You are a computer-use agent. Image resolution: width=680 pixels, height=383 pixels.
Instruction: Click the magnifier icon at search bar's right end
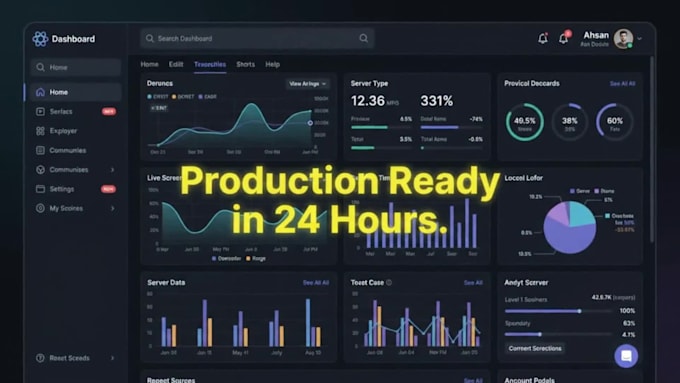(x=363, y=39)
